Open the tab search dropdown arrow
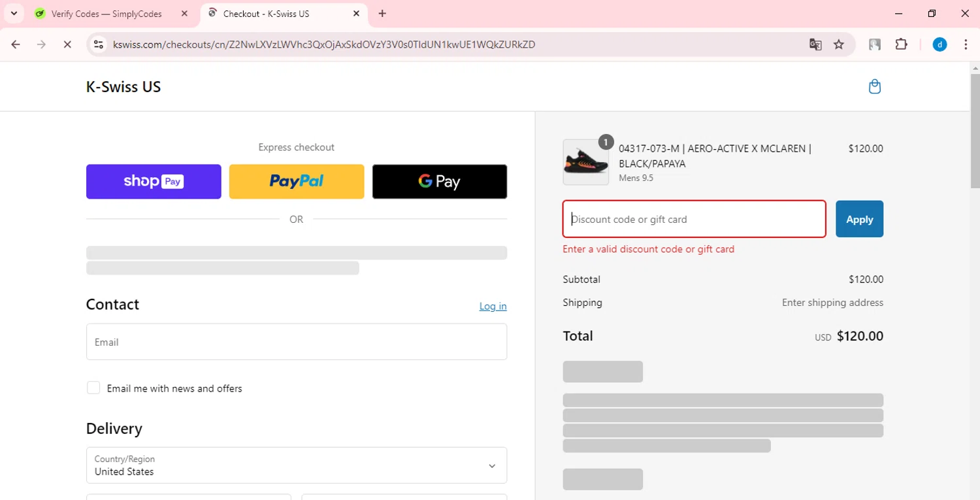This screenshot has height=500, width=980. [x=14, y=13]
